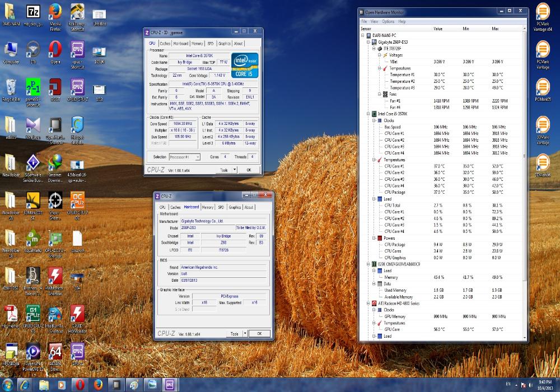
Task: Collapse the ITE IT8728F node
Action: coord(374,49)
